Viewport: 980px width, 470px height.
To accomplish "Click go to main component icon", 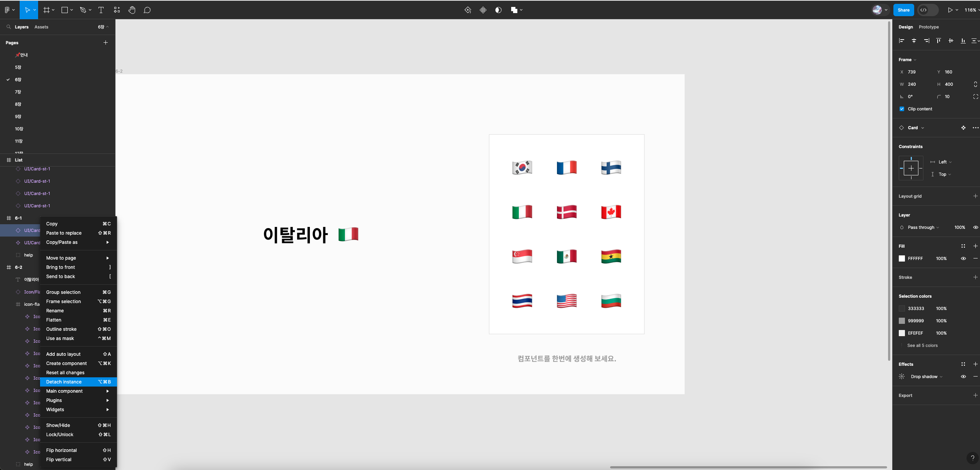I will (963, 128).
